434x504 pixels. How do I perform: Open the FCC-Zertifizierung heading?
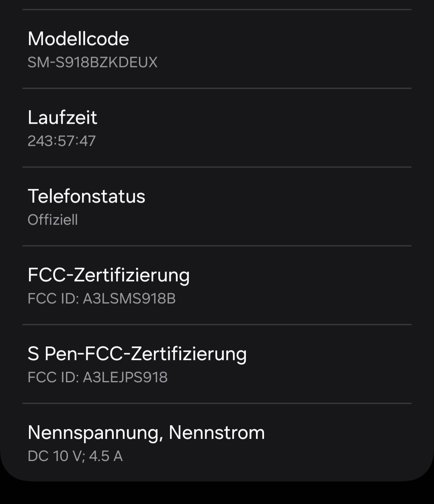(108, 275)
